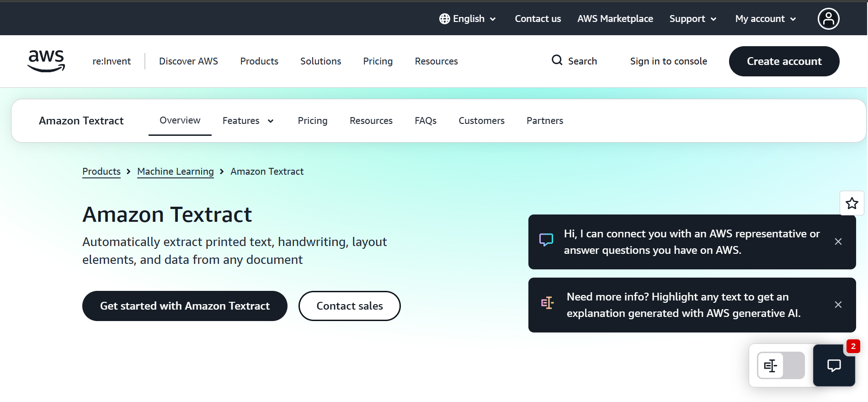
Task: Dismiss the generative AI explanation tip
Action: [x=838, y=305]
